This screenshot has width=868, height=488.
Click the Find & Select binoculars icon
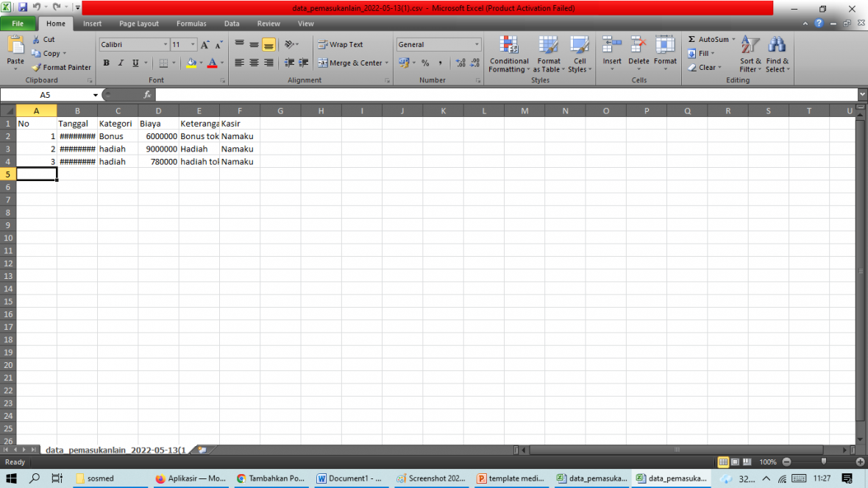(777, 46)
